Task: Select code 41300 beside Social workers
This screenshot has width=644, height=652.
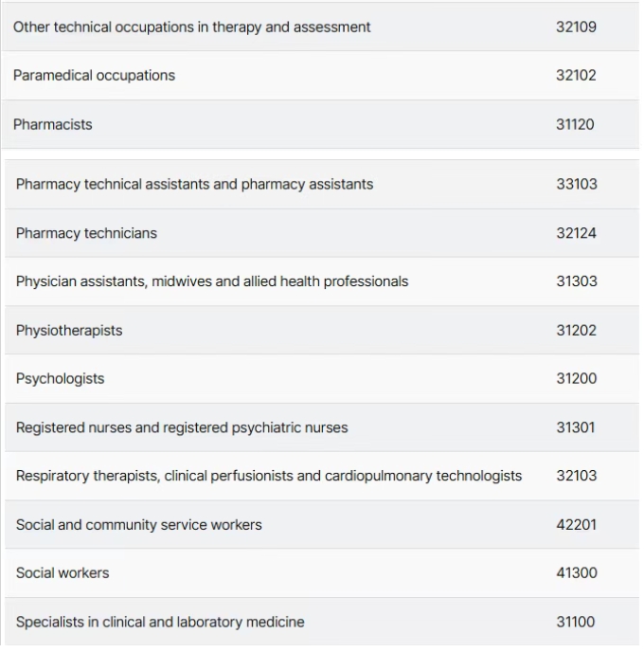Action: coord(577,573)
